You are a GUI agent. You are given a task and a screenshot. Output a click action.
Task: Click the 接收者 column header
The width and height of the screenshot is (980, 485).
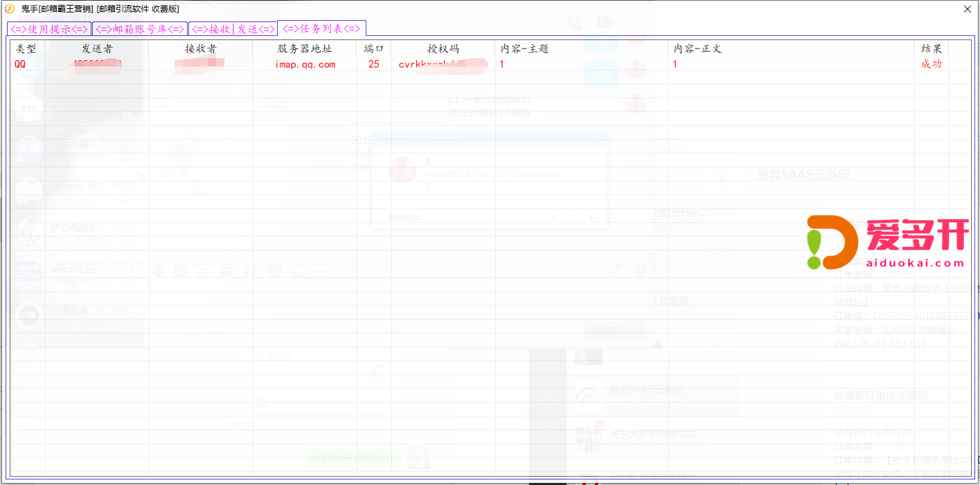pos(201,49)
